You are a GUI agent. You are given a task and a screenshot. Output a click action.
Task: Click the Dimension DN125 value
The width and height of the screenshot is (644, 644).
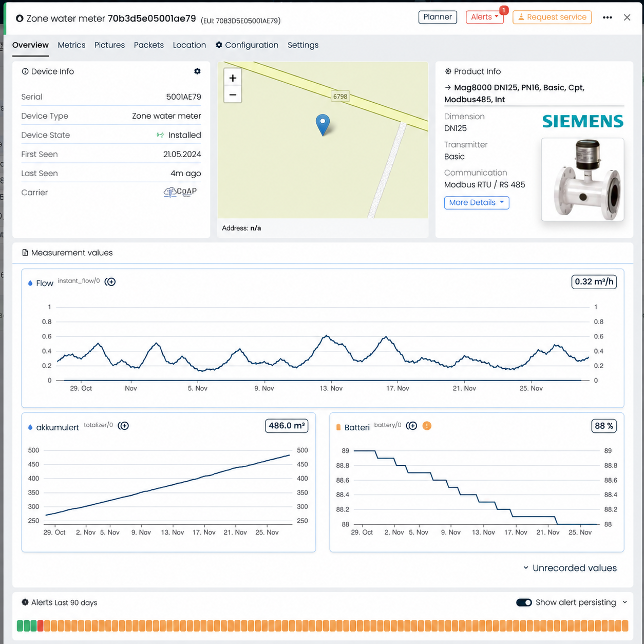pyautogui.click(x=456, y=128)
